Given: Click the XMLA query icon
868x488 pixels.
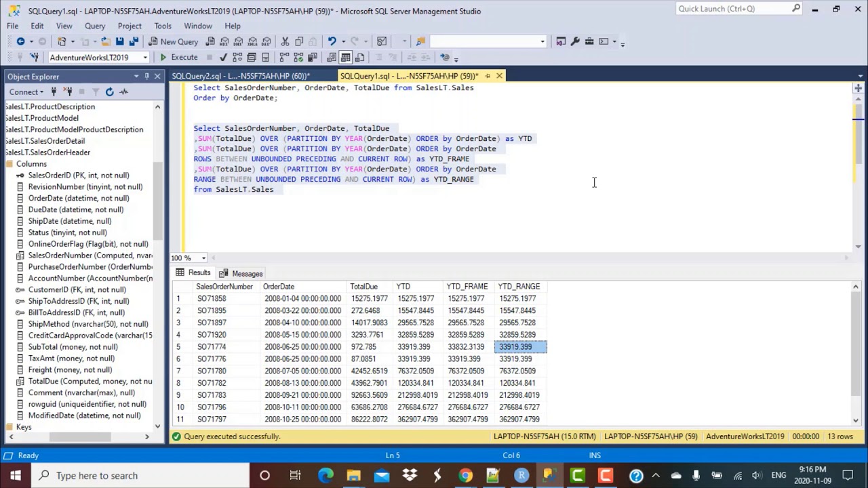Looking at the screenshot, I should [253, 41].
